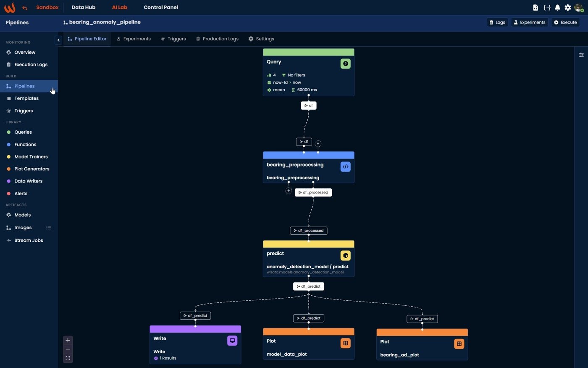Open the Triggers tab
The width and height of the screenshot is (588, 368).
click(x=173, y=39)
